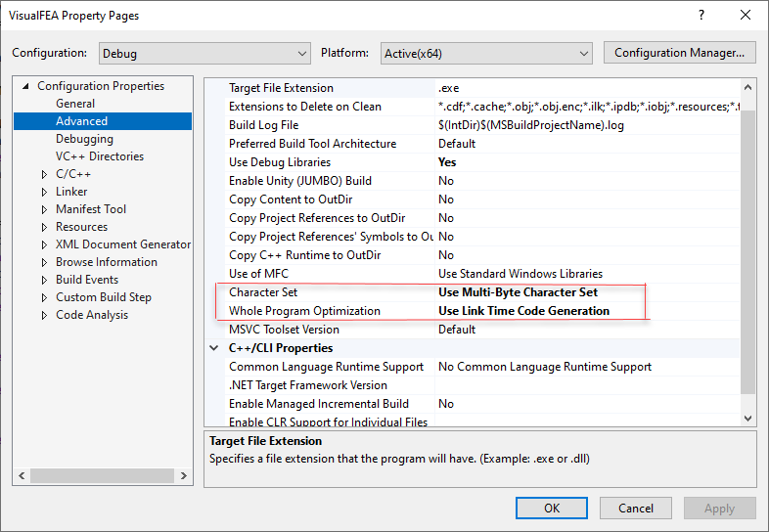Image resolution: width=769 pixels, height=532 pixels.
Task: Click the tree pane left scroll arrow
Action: click(x=22, y=475)
